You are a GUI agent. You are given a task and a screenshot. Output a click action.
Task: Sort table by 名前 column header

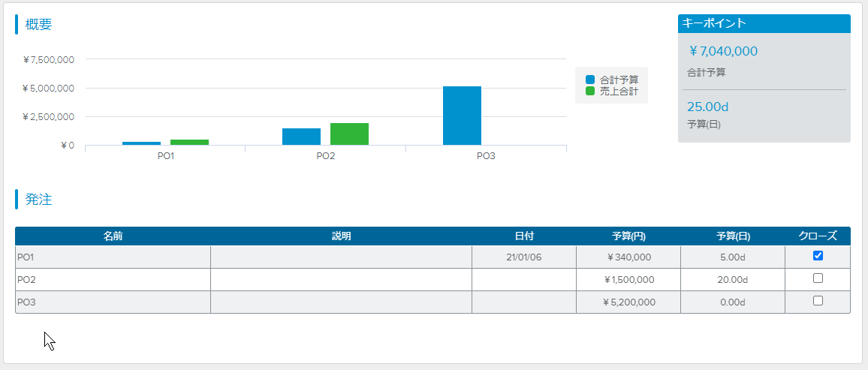click(x=113, y=236)
